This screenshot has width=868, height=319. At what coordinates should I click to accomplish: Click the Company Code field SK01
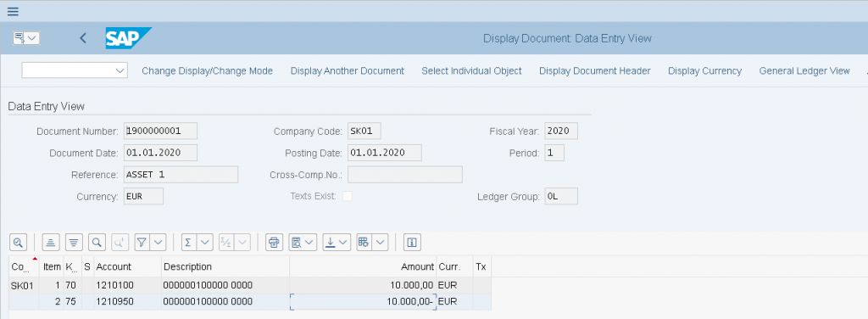coord(364,131)
